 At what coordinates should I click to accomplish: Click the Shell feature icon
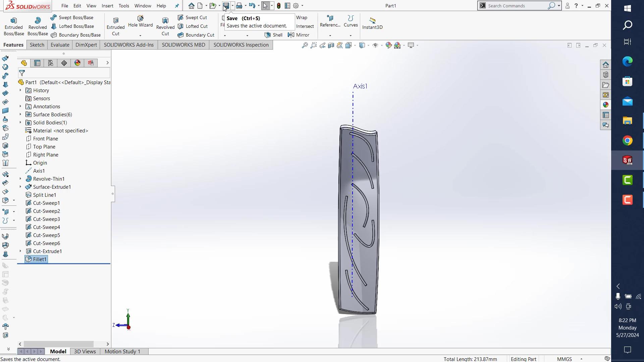coord(273,35)
